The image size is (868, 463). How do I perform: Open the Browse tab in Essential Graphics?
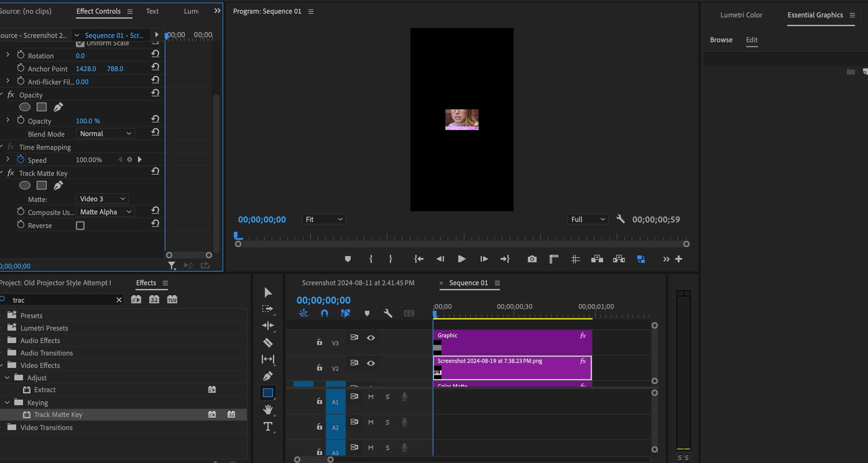click(721, 40)
